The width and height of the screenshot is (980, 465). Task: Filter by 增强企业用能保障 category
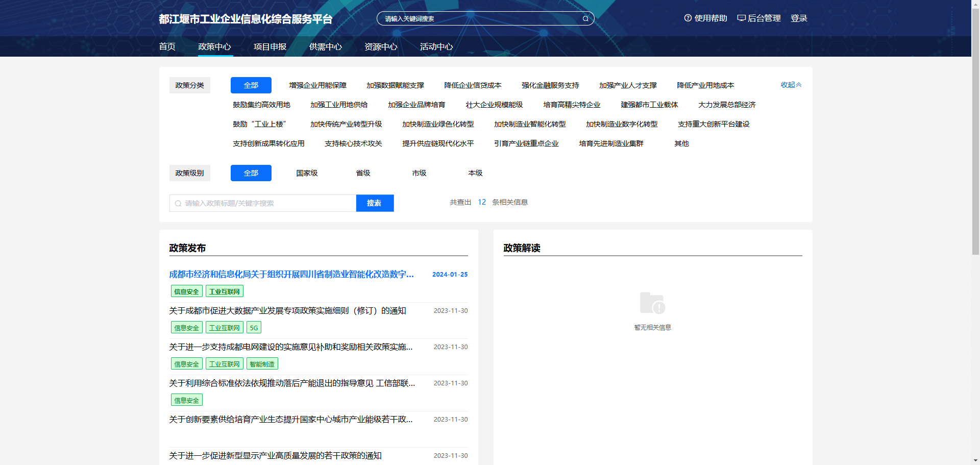click(x=317, y=85)
